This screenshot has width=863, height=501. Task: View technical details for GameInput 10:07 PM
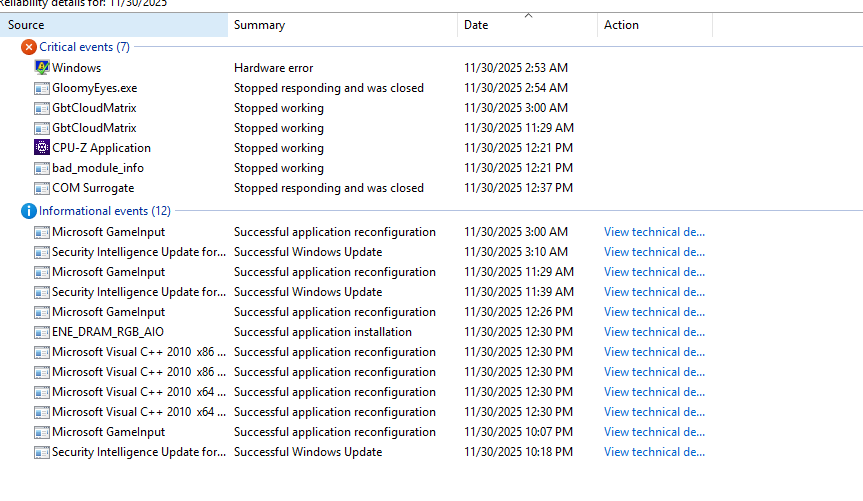point(654,432)
